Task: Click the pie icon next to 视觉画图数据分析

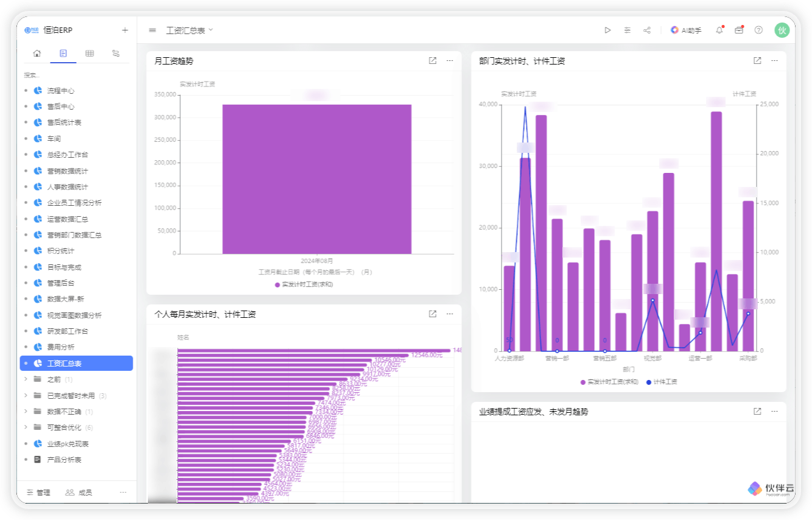Action: [x=38, y=315]
